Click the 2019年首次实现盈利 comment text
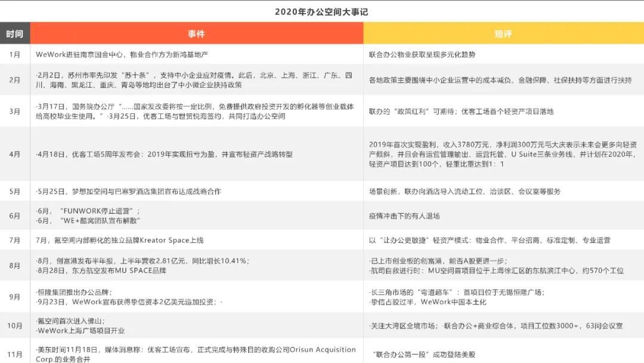The image size is (644, 363). 502,154
